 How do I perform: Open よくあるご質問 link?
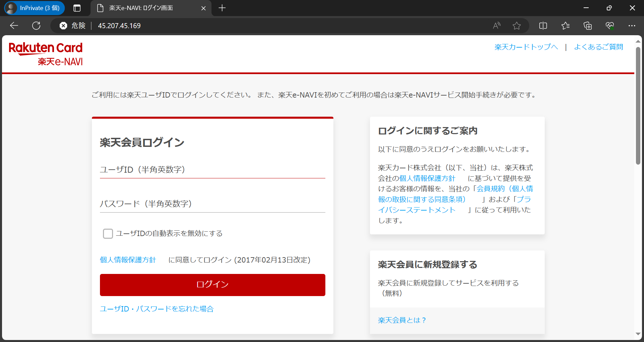598,47
